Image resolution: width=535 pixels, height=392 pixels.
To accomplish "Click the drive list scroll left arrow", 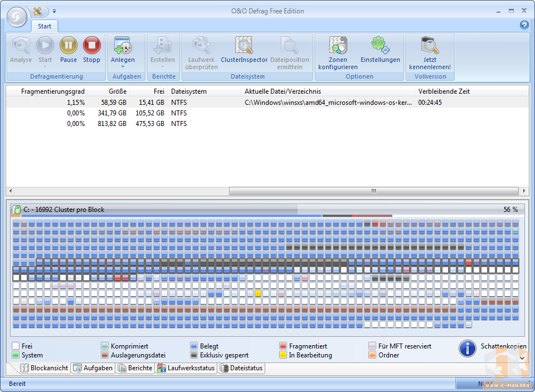I will (x=10, y=191).
